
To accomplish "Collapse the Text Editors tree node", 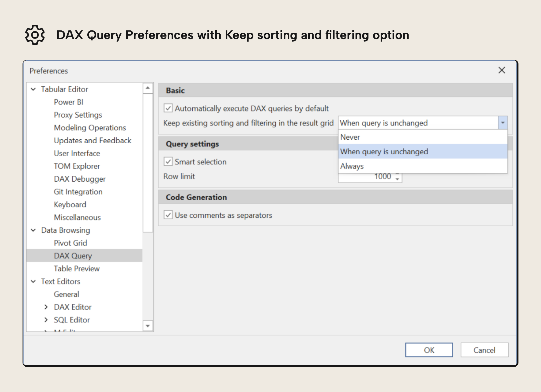I will click(33, 281).
